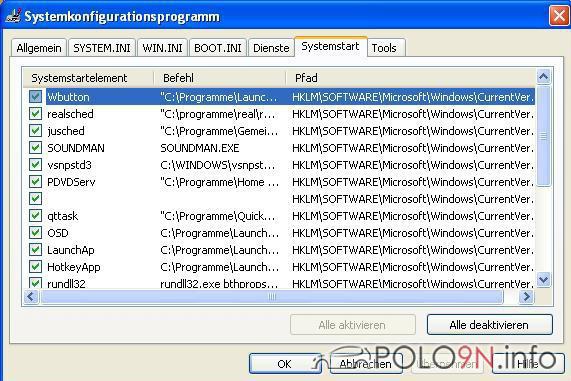Disable the LaunchAp startup entry

(35, 250)
